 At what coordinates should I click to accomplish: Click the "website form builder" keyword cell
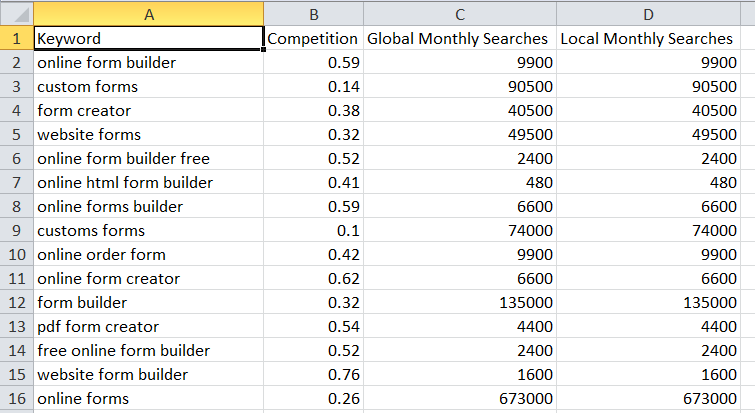point(149,375)
